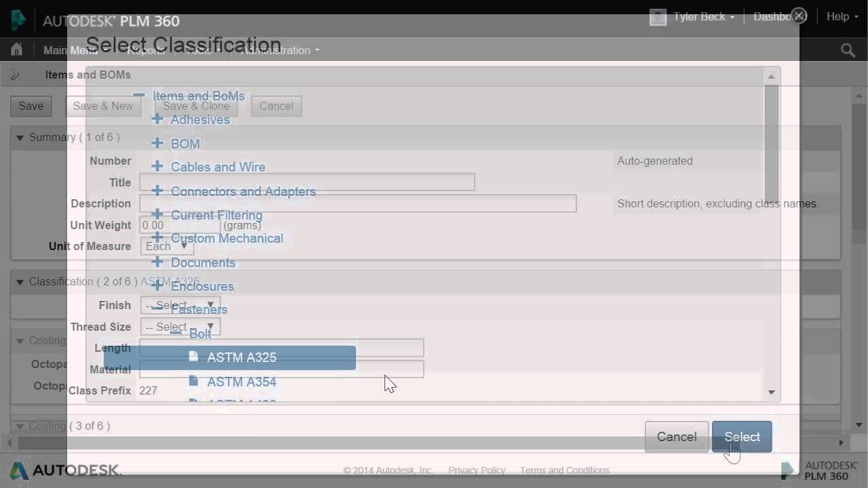Click the Save button on the form

pos(31,106)
